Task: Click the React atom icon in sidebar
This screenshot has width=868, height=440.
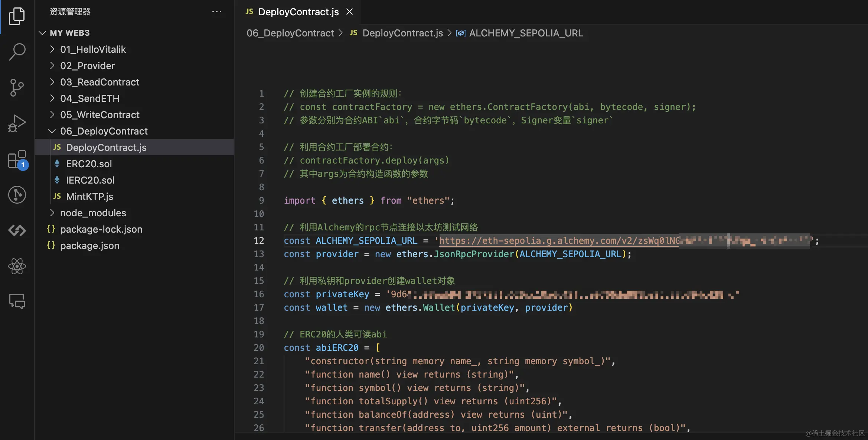Action: [17, 266]
